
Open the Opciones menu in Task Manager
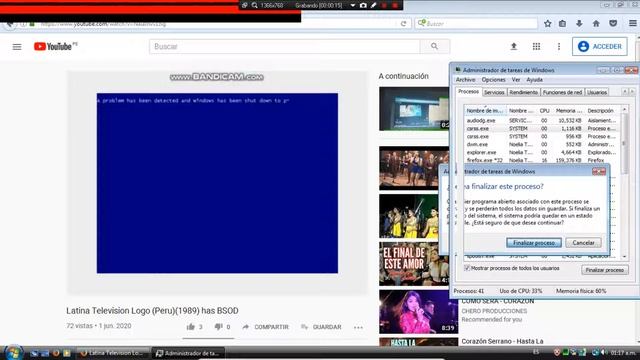point(493,80)
